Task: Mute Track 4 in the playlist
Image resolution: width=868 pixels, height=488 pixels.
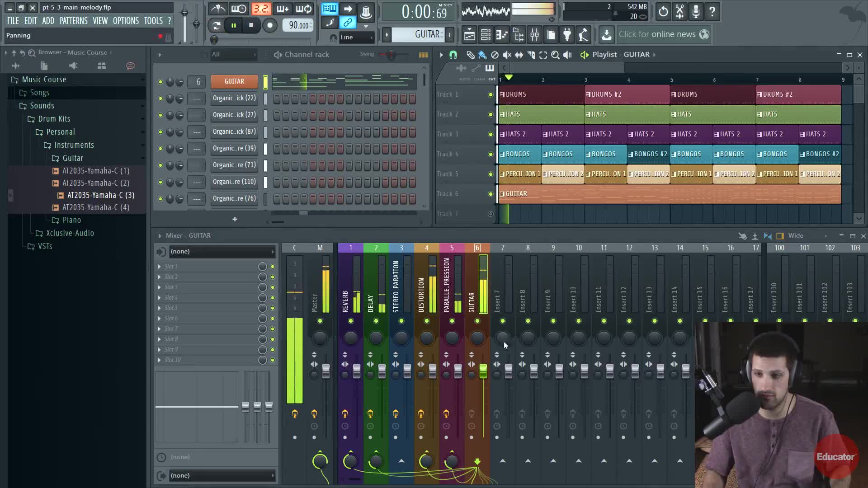Action: click(x=491, y=154)
